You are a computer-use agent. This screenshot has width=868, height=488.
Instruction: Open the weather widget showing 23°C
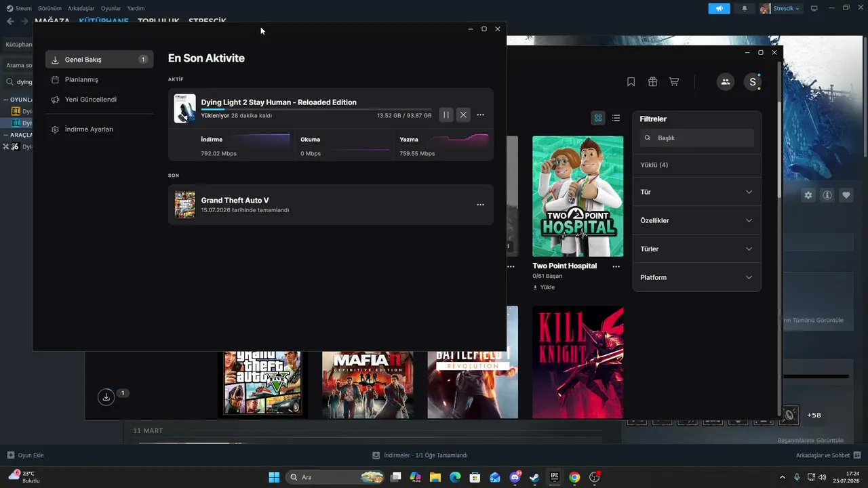click(x=24, y=477)
